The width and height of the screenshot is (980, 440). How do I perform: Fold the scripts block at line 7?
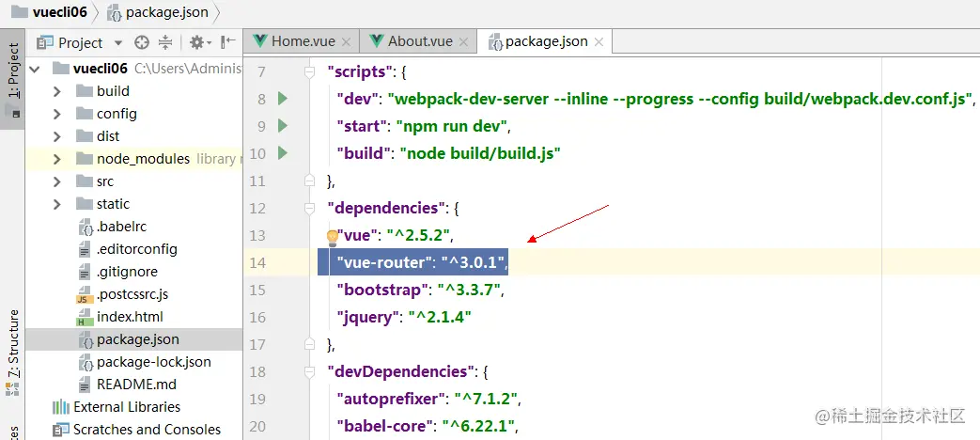(x=309, y=72)
